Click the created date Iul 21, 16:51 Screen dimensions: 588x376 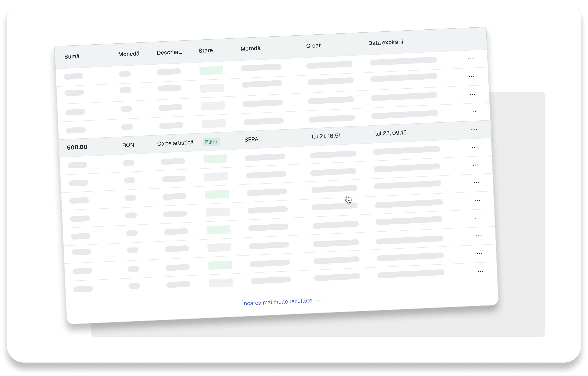click(326, 136)
